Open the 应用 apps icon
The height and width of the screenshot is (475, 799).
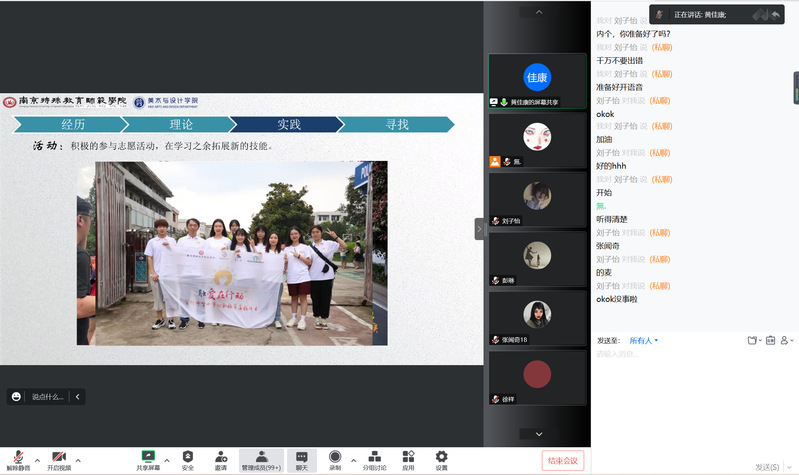click(x=408, y=459)
